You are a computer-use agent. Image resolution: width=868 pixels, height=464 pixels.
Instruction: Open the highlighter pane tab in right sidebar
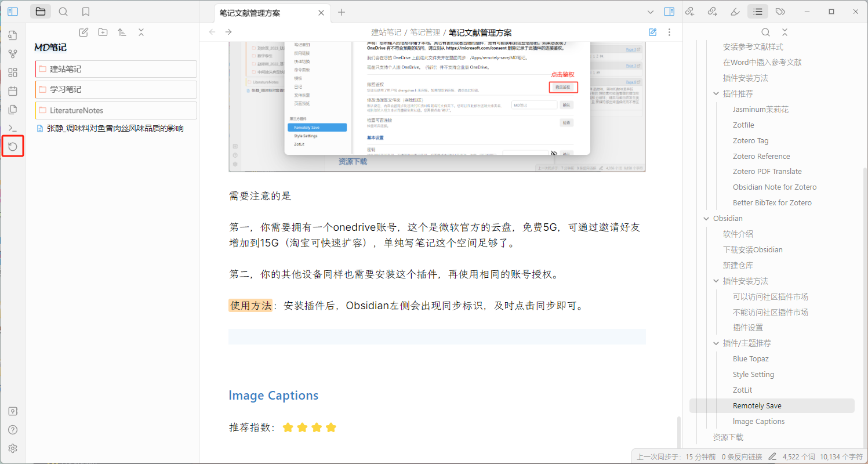tap(735, 11)
